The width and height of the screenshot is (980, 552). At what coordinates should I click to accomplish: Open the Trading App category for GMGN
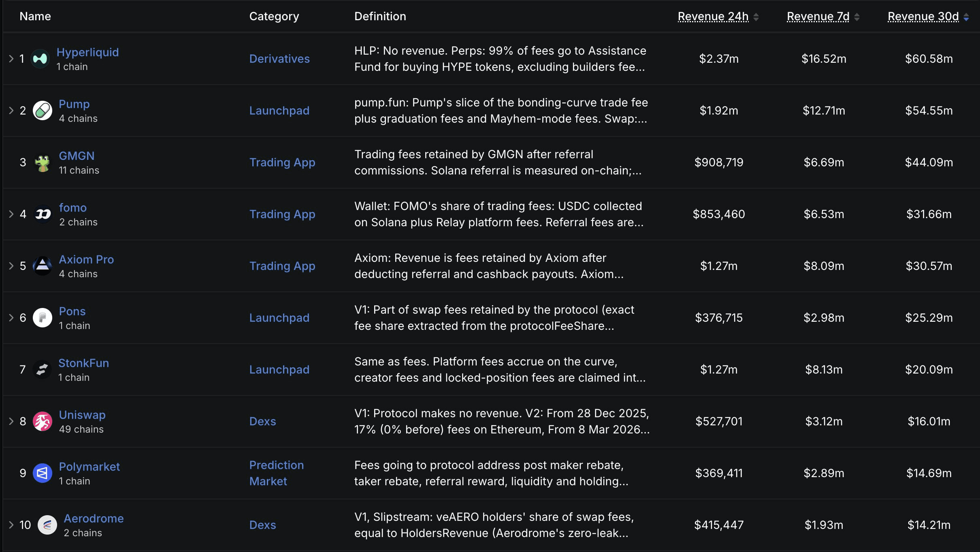(282, 162)
